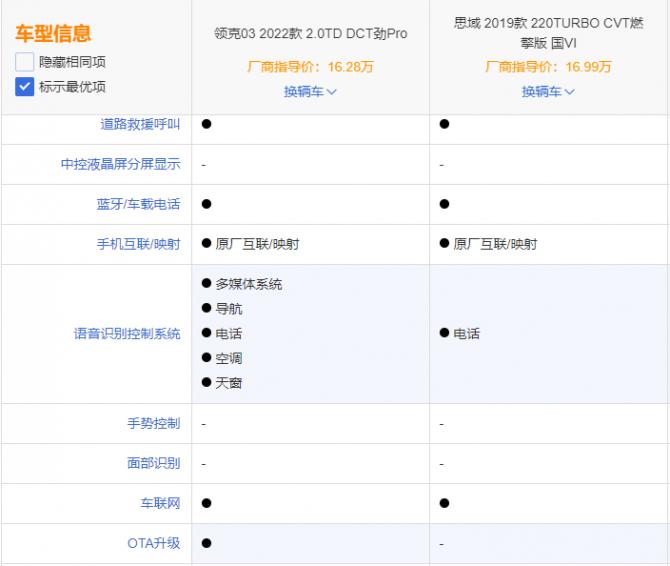Click the 思域 2019款 220TURBO CVT title

pyautogui.click(x=548, y=33)
